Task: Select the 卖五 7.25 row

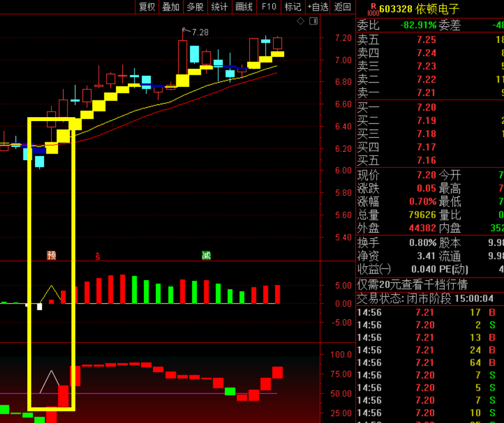Action: click(x=430, y=40)
